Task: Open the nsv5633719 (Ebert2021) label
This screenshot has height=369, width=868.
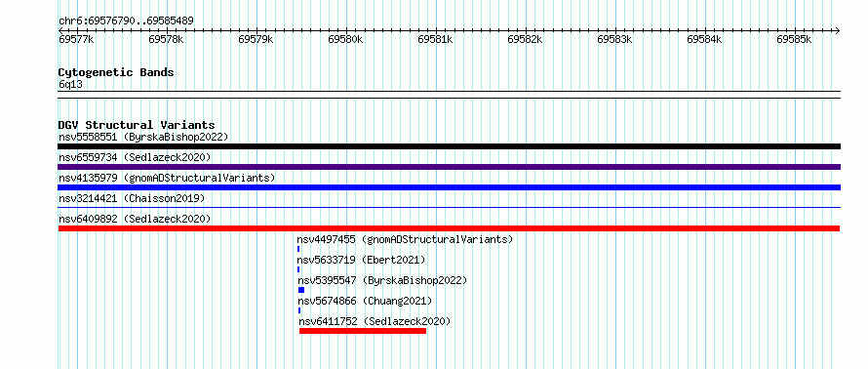Action: click(362, 260)
